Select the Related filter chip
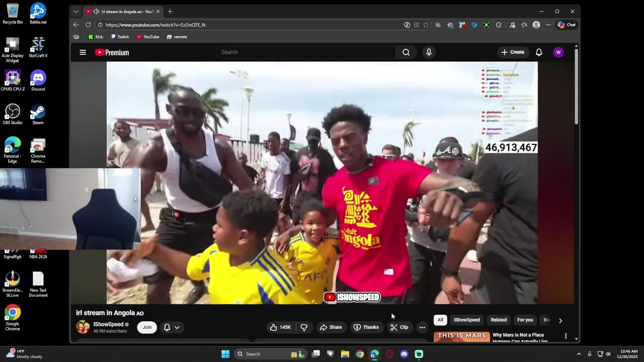The height and width of the screenshot is (362, 644). click(499, 320)
